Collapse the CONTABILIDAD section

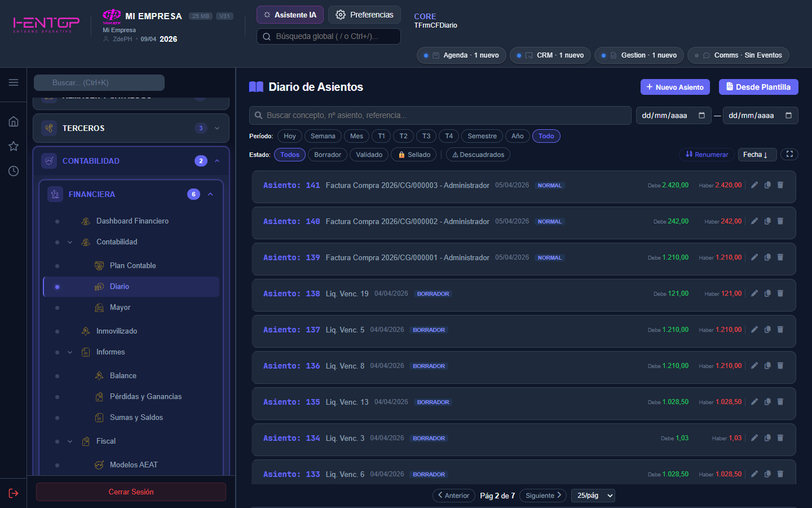pyautogui.click(x=217, y=161)
